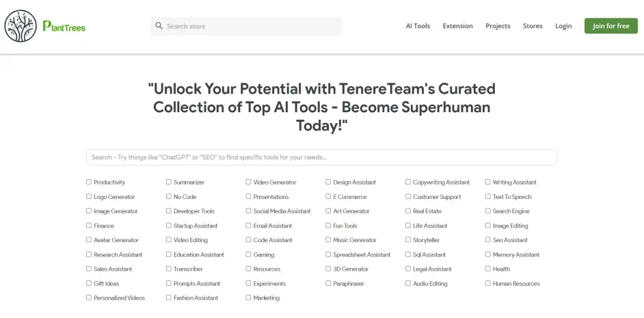Click the magnifying glass search icon
644x318 pixels.
point(159,26)
